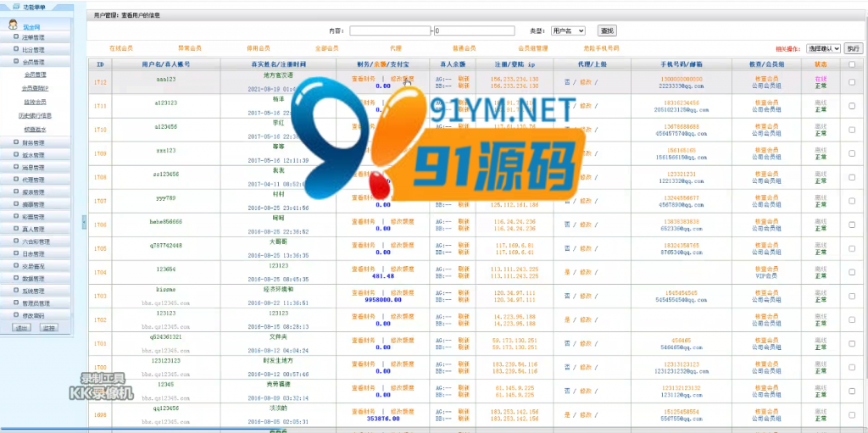Open the 会员组管理 filter tab
868x433 pixels.
click(532, 48)
